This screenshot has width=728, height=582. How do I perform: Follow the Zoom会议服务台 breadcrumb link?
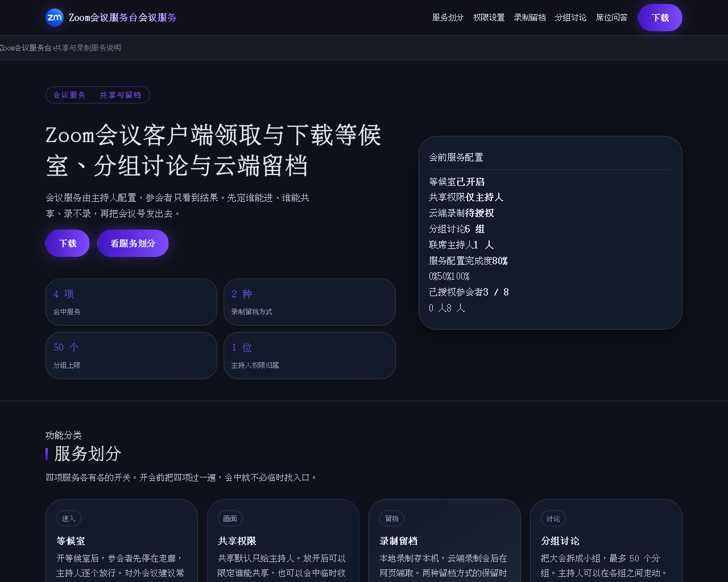pos(26,48)
